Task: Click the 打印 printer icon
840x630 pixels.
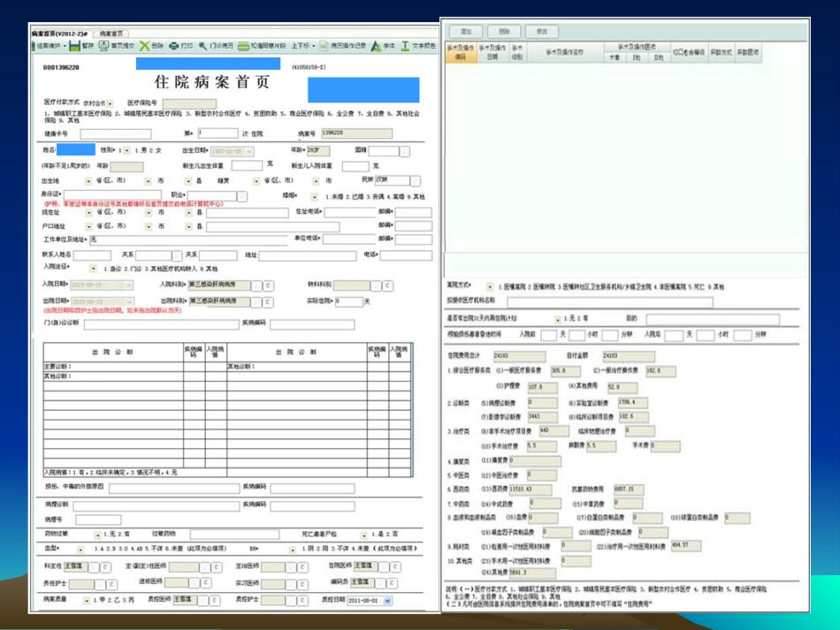Action: click(x=174, y=45)
